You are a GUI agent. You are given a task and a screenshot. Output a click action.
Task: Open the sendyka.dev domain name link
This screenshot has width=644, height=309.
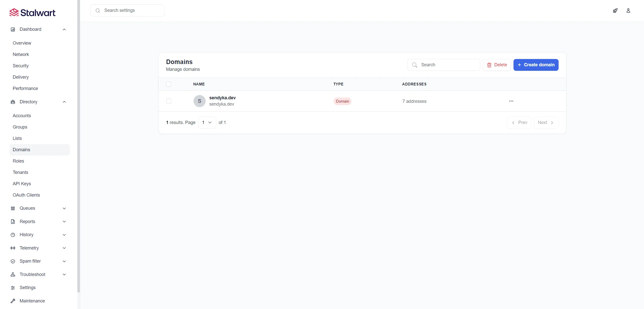(x=222, y=98)
